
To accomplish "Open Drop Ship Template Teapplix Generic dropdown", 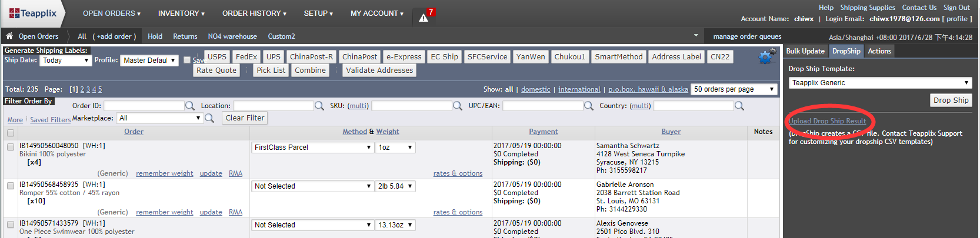I will (x=880, y=83).
